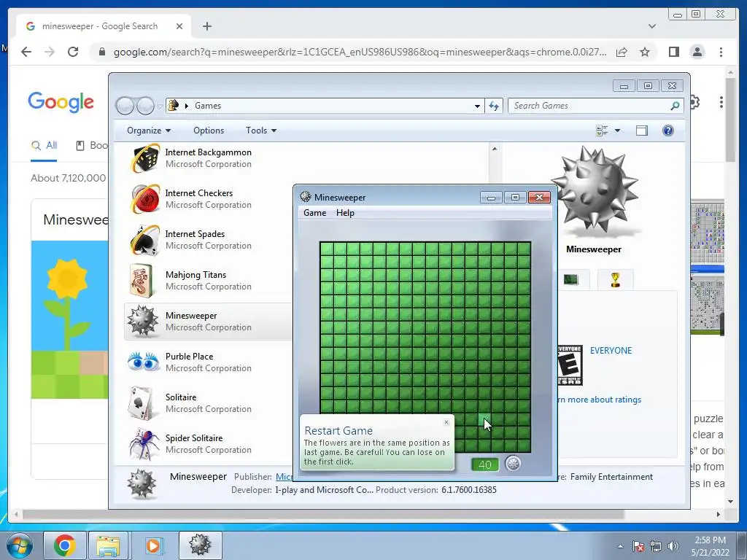Select the Internet Checkers icon

[x=145, y=199]
